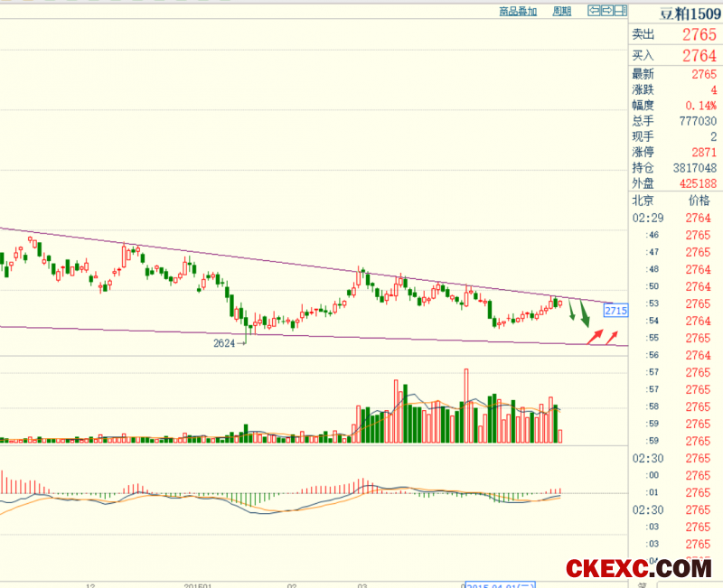Click the 卖出 sell price 2765

(x=699, y=35)
